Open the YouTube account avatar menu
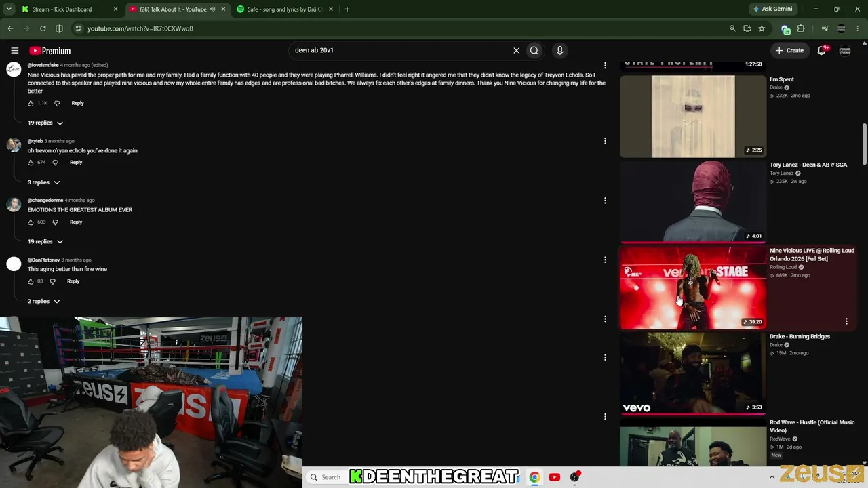Screen dimensions: 868x488 click(x=845, y=50)
